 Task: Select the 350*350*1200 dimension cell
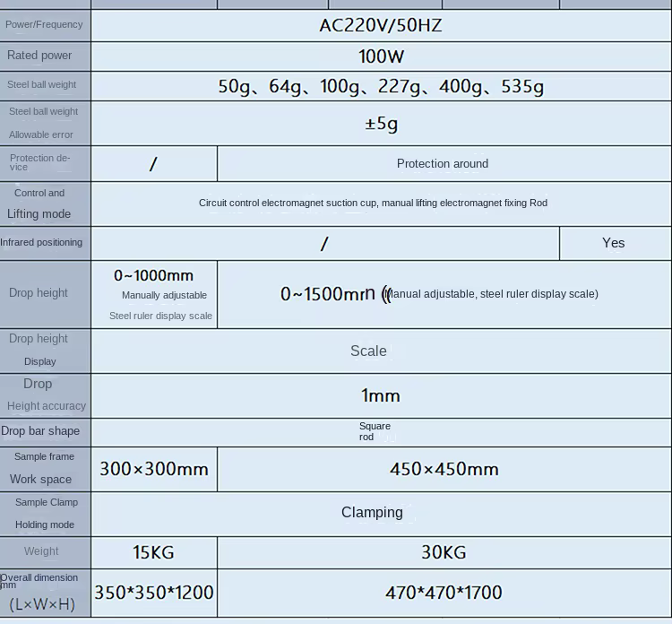pyautogui.click(x=154, y=593)
